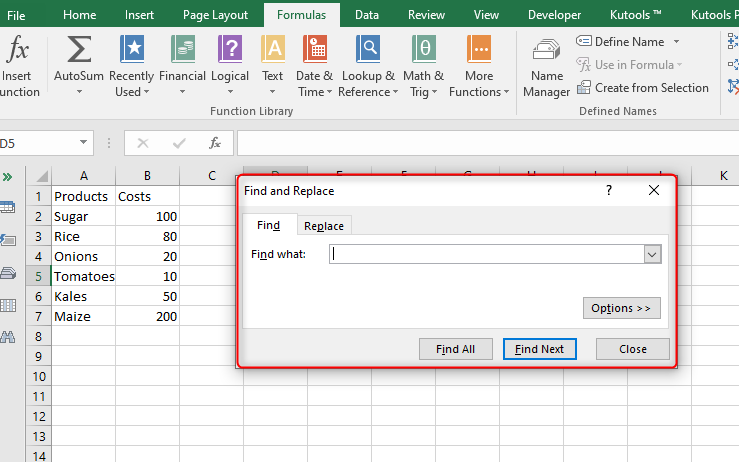Click the Name Box showing D5

pos(39,143)
